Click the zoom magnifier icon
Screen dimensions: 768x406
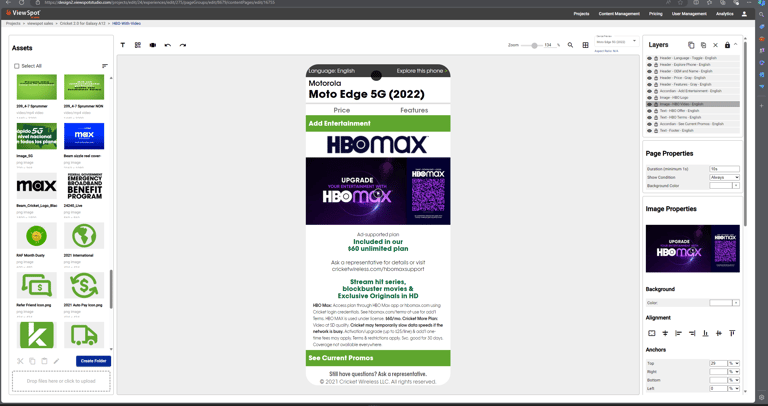(x=570, y=45)
